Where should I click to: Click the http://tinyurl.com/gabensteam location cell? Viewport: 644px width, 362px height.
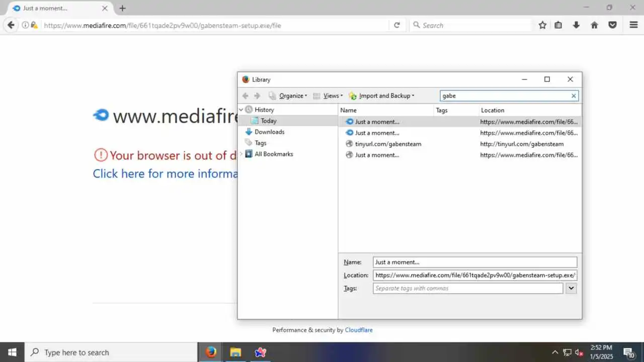[x=522, y=144]
